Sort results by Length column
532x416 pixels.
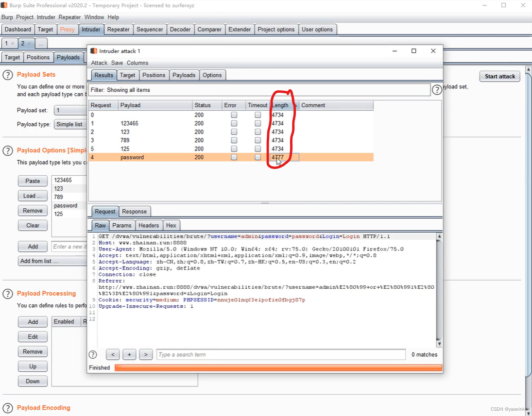[x=284, y=105]
